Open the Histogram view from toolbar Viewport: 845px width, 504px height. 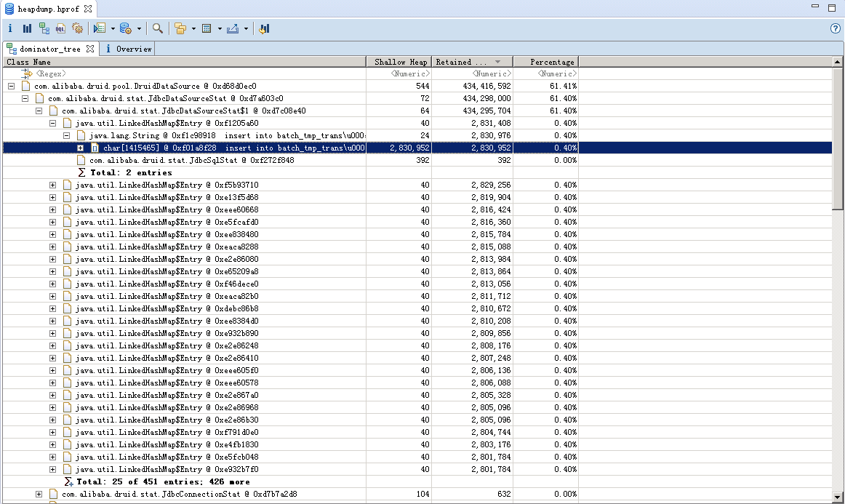click(x=27, y=28)
